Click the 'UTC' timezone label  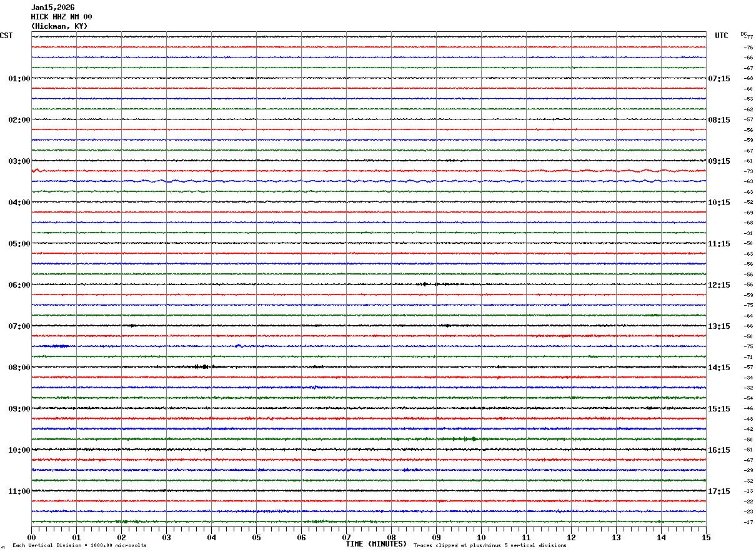point(722,36)
